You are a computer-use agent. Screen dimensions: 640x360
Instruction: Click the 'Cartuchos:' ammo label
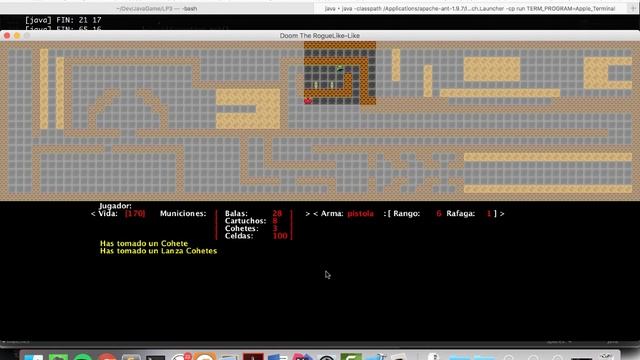(x=245, y=221)
